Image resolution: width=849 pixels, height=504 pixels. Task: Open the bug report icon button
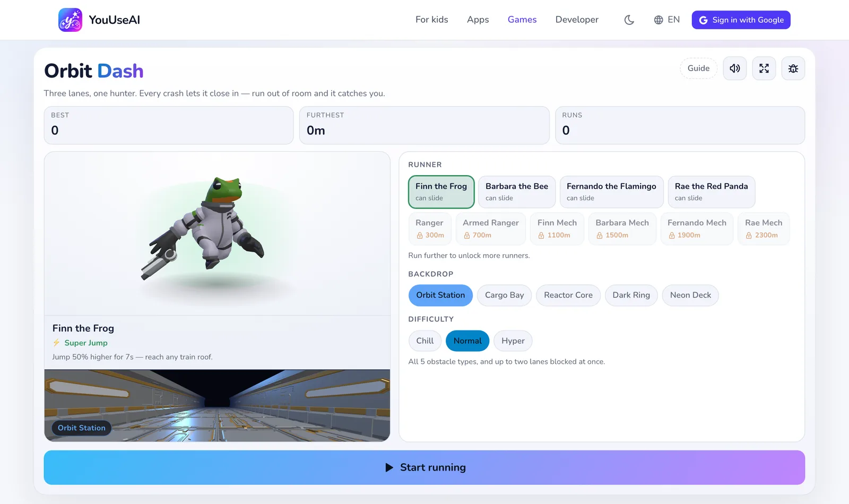pos(793,68)
